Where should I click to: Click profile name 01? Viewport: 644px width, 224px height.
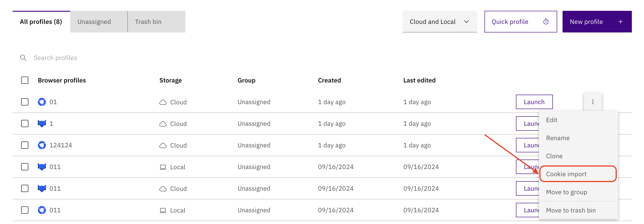pos(53,102)
